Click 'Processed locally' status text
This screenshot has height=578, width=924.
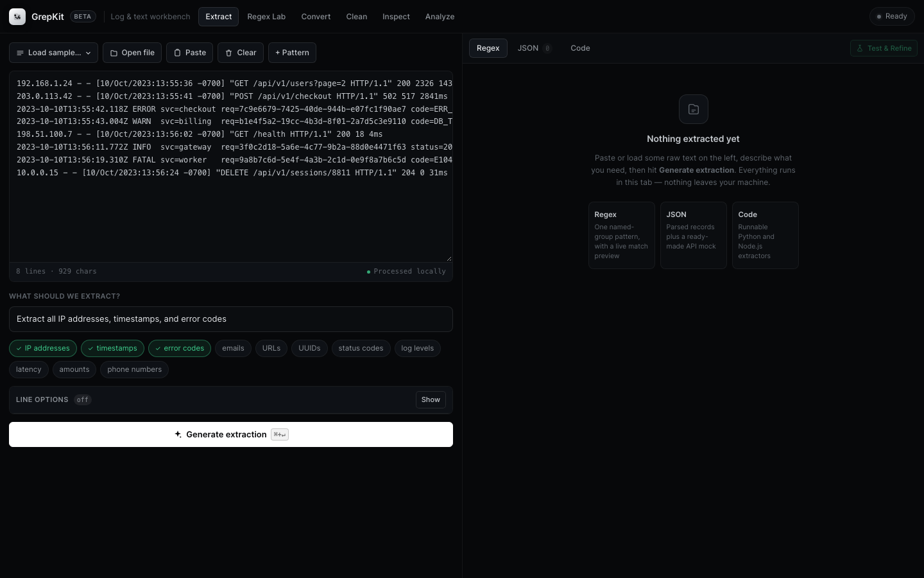tap(406, 272)
